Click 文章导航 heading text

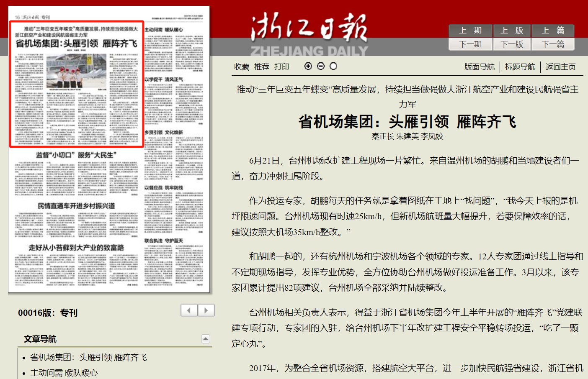pos(40,339)
